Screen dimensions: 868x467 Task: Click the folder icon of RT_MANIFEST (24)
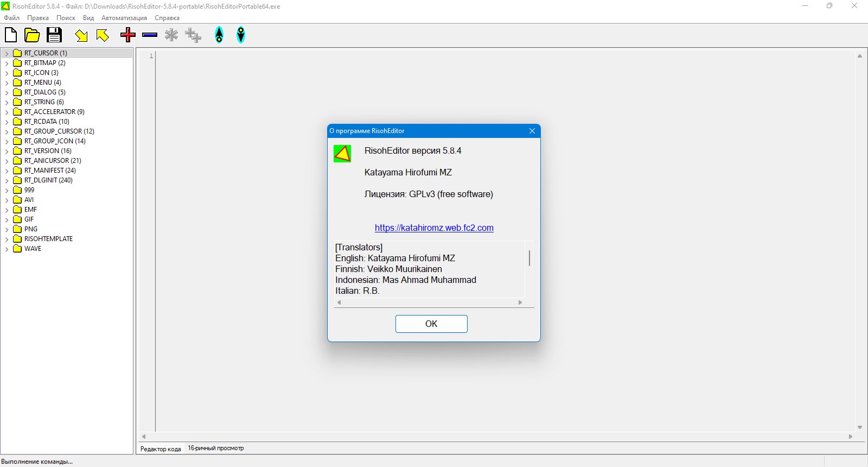click(17, 171)
